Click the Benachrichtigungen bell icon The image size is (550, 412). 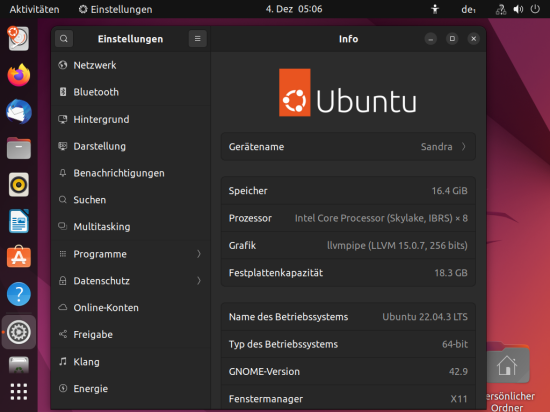(x=63, y=173)
